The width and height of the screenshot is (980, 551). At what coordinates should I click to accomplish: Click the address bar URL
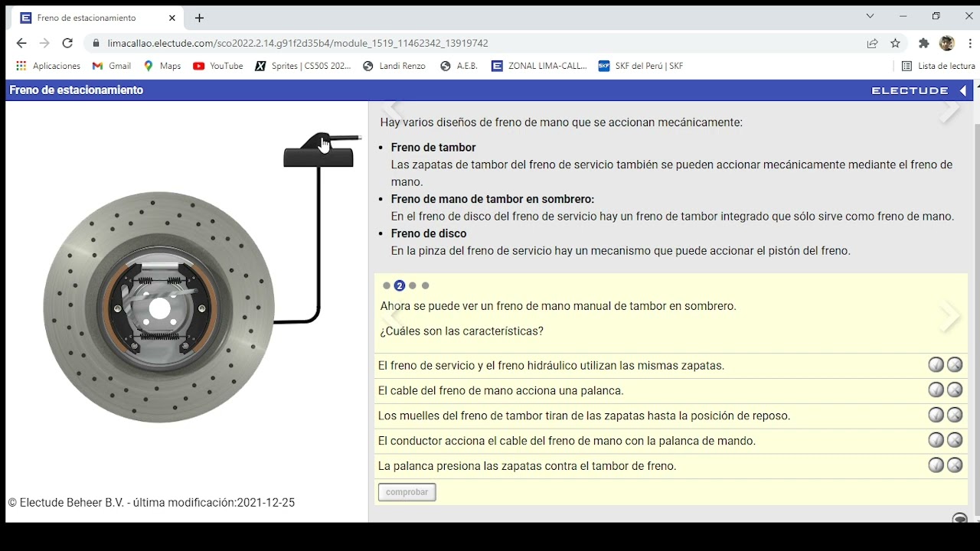tap(298, 44)
